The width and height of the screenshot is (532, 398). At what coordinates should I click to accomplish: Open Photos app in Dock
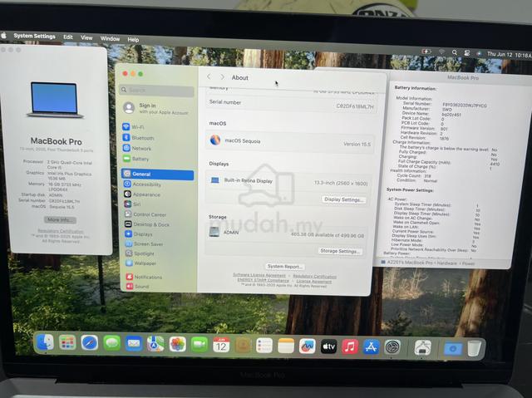[x=177, y=345]
